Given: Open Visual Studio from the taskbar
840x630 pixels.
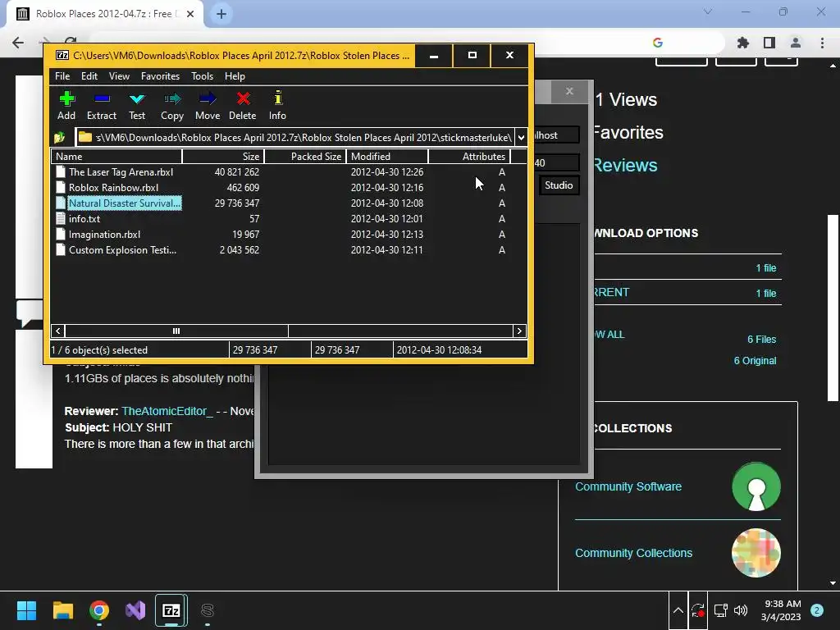Looking at the screenshot, I should pos(135,610).
